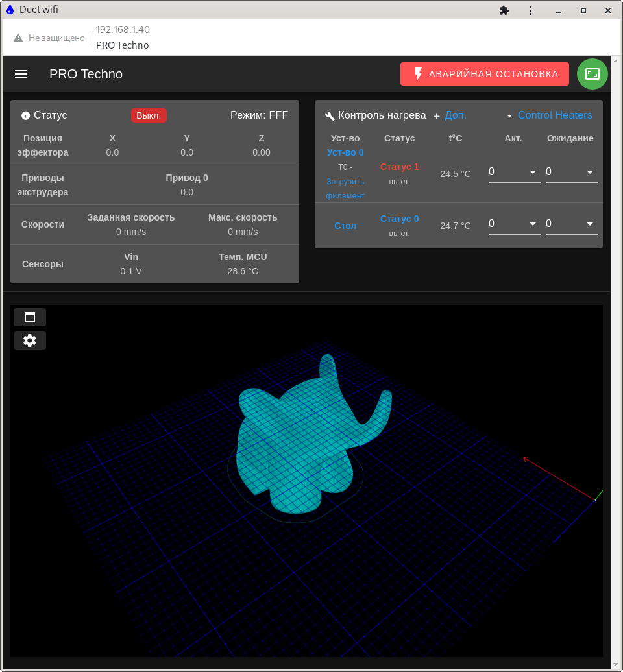Click the green fullscreen toggle button
This screenshot has width=623, height=672.
tap(592, 74)
